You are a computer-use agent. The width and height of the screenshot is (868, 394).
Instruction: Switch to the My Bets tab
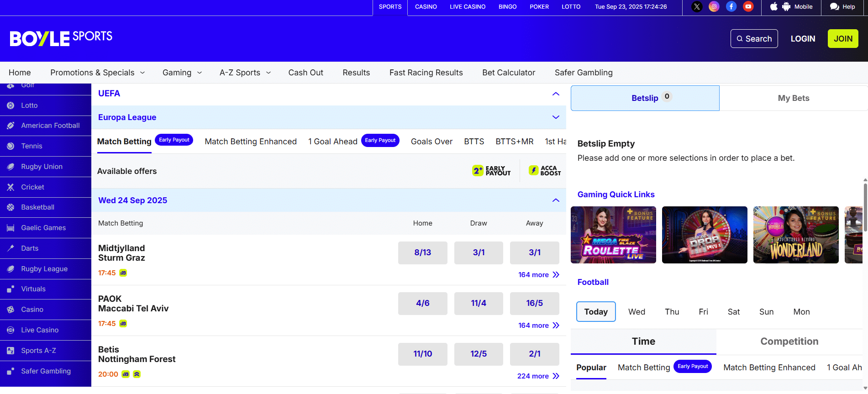(x=794, y=98)
